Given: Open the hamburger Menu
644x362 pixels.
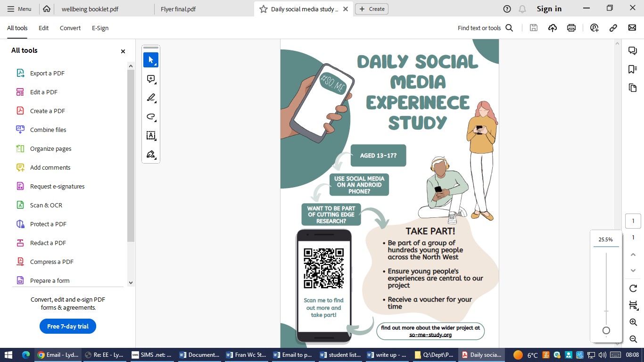Looking at the screenshot, I should click(x=19, y=9).
